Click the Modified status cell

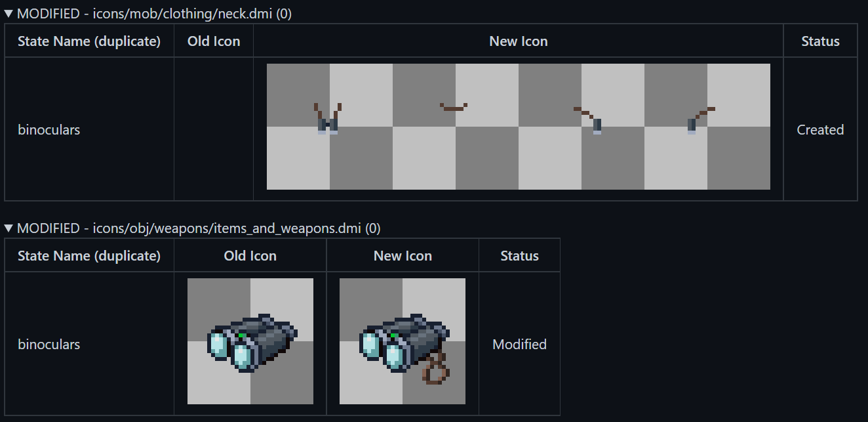tap(519, 344)
